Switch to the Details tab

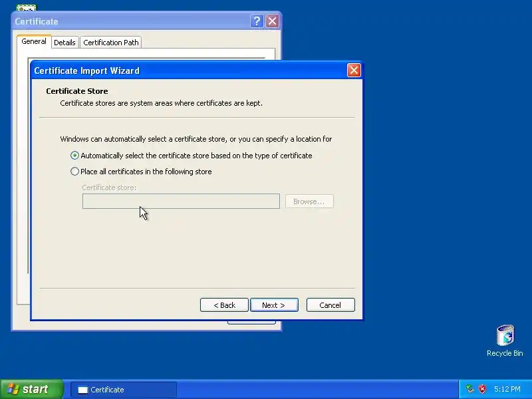pyautogui.click(x=65, y=43)
